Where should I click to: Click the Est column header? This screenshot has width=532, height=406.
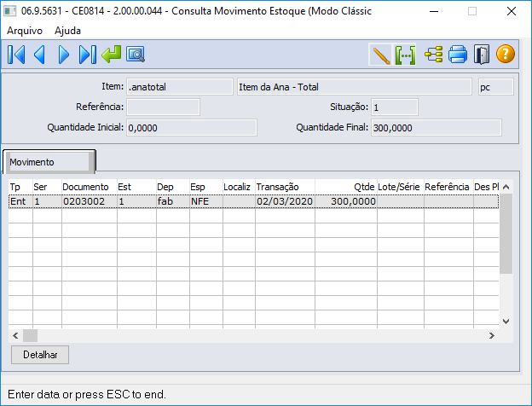tap(136, 187)
